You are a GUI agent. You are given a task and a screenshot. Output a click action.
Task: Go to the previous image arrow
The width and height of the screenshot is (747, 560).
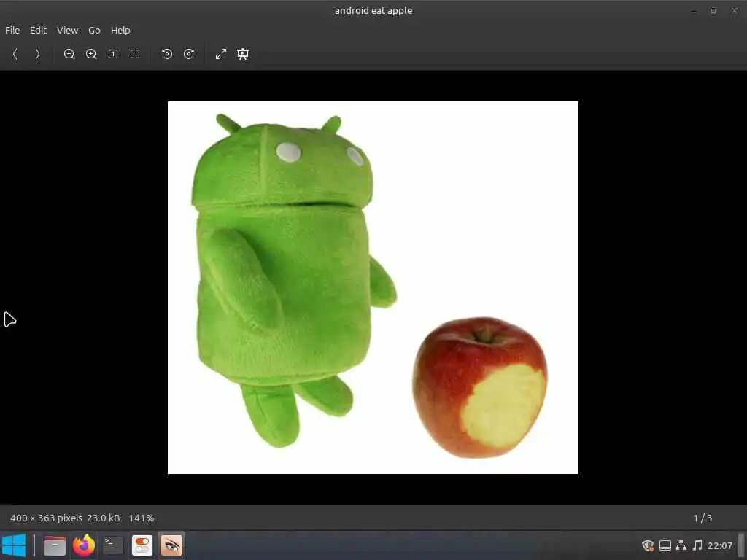pyautogui.click(x=15, y=54)
